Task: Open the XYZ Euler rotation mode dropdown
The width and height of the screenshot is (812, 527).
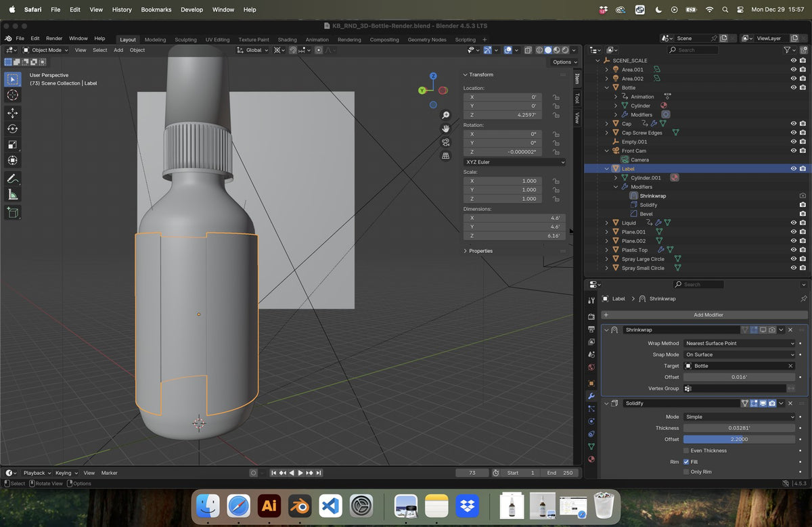Action: coord(515,162)
